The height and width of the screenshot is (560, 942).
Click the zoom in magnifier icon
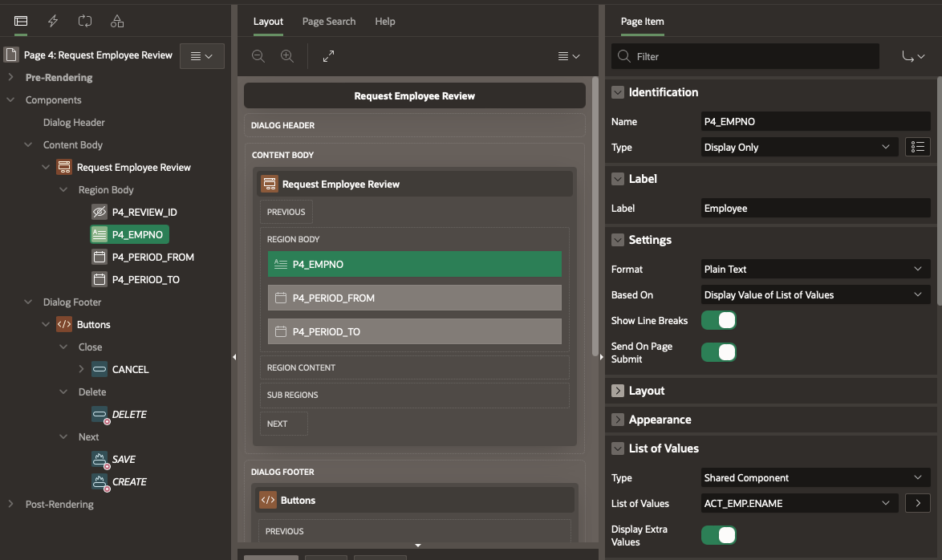287,56
